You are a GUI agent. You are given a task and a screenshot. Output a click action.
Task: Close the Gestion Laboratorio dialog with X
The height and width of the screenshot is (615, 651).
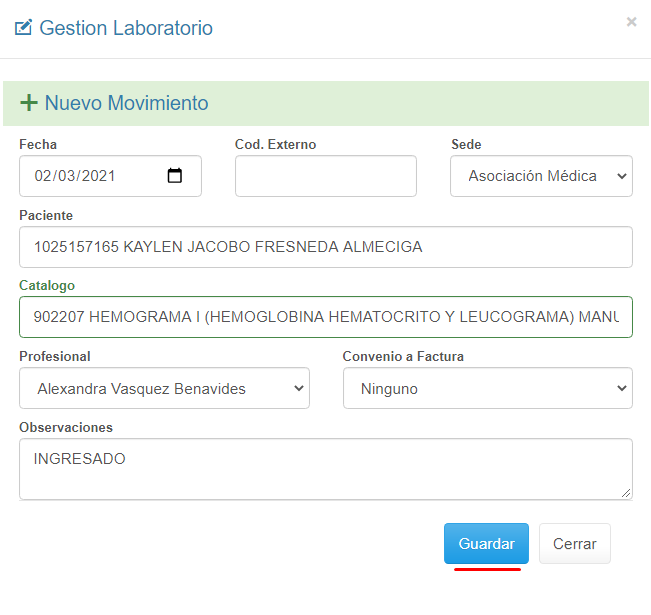631,22
